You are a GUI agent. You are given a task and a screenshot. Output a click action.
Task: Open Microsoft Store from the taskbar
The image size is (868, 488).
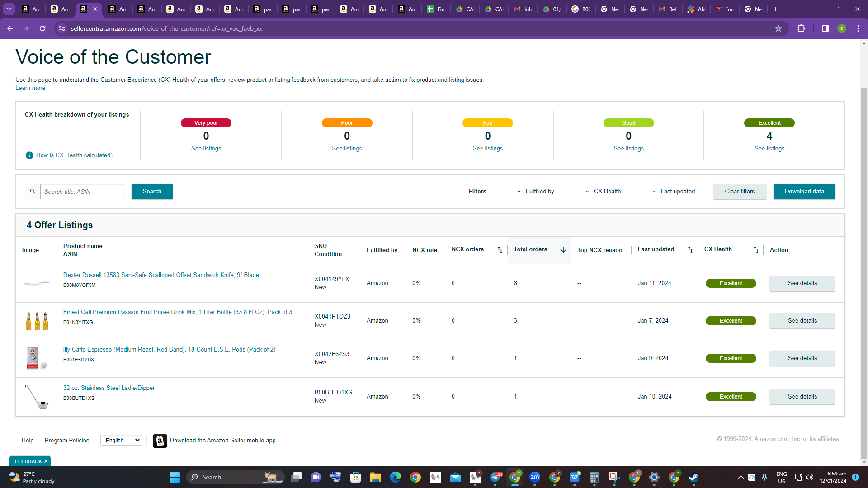pos(356,477)
